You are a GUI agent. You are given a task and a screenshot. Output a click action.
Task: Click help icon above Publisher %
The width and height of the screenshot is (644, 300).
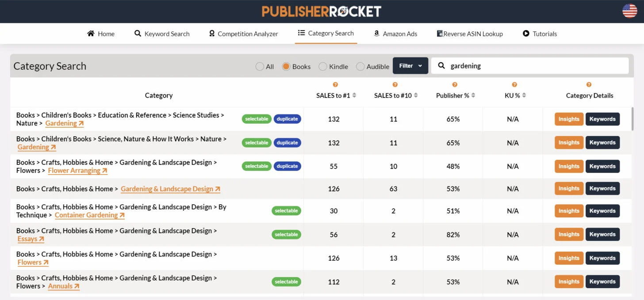(455, 84)
